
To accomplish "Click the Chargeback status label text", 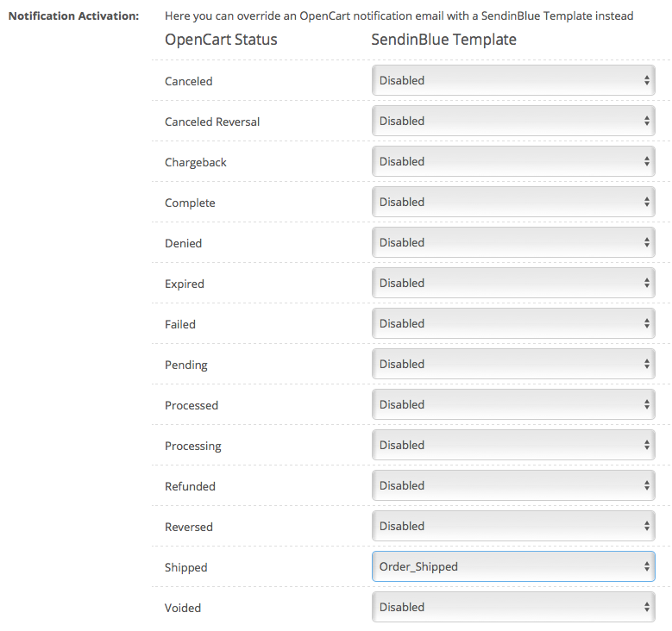I will 196,162.
